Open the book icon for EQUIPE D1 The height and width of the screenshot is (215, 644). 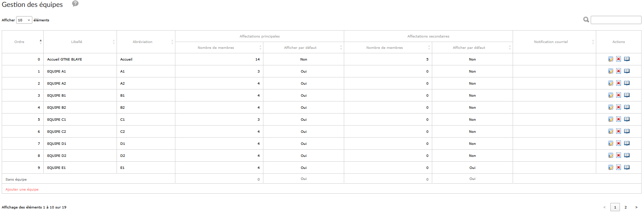tap(627, 143)
